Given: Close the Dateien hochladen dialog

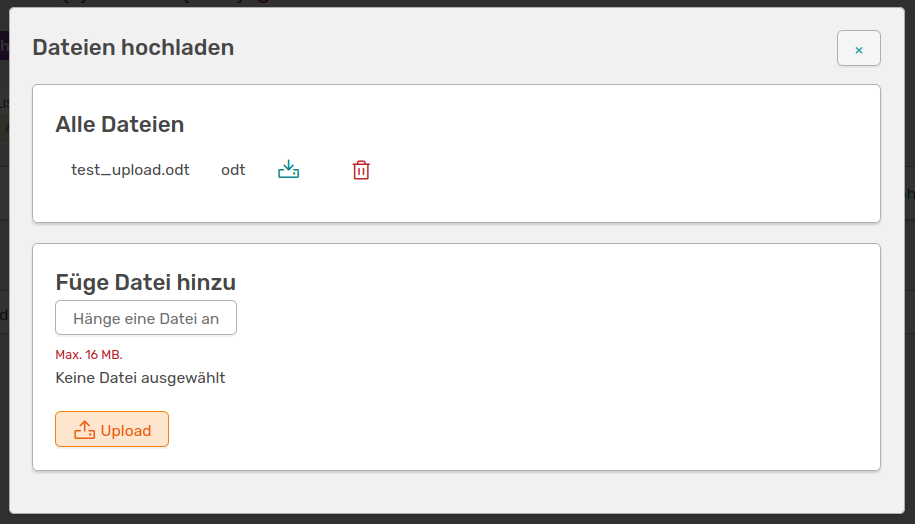Looking at the screenshot, I should [858, 49].
